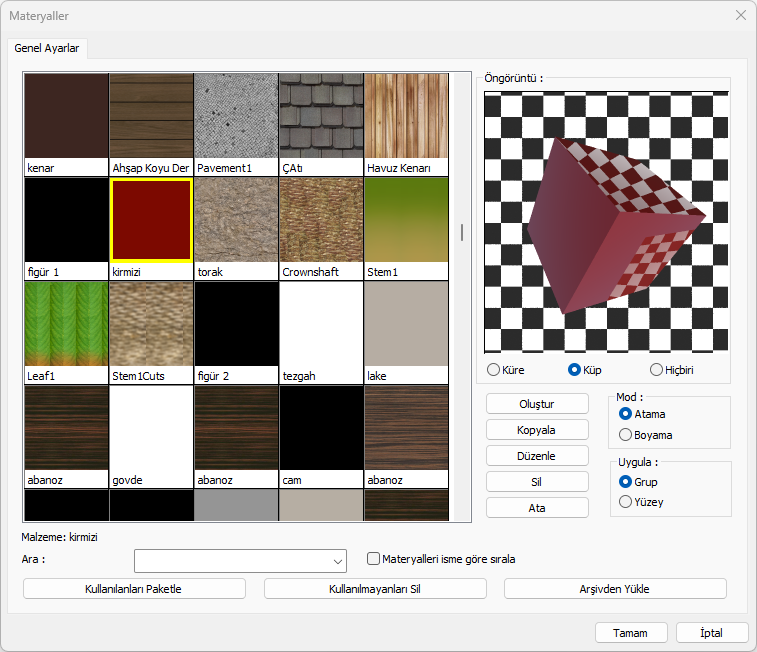Switch mode to Boyama

coord(626,435)
